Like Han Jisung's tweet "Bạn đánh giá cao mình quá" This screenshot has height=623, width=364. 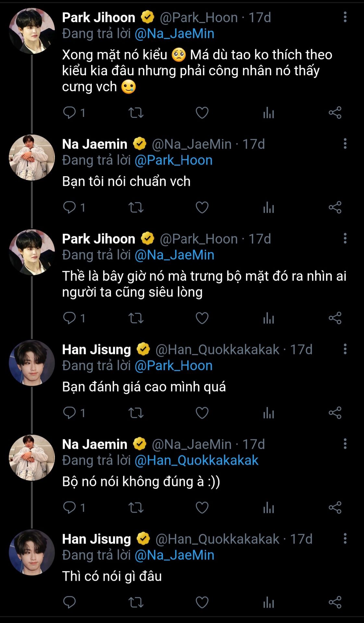pyautogui.click(x=202, y=413)
